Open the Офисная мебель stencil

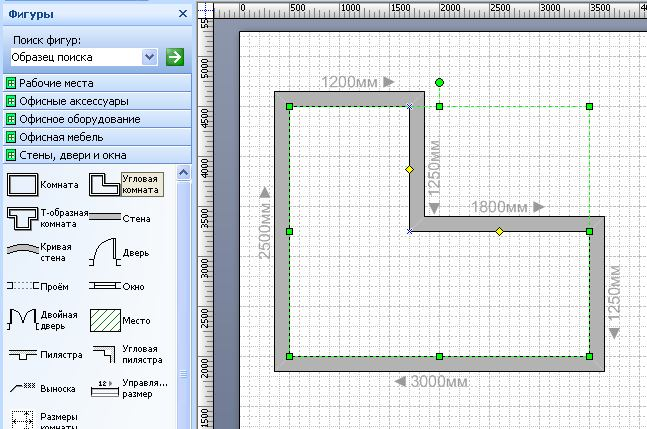tap(97, 137)
